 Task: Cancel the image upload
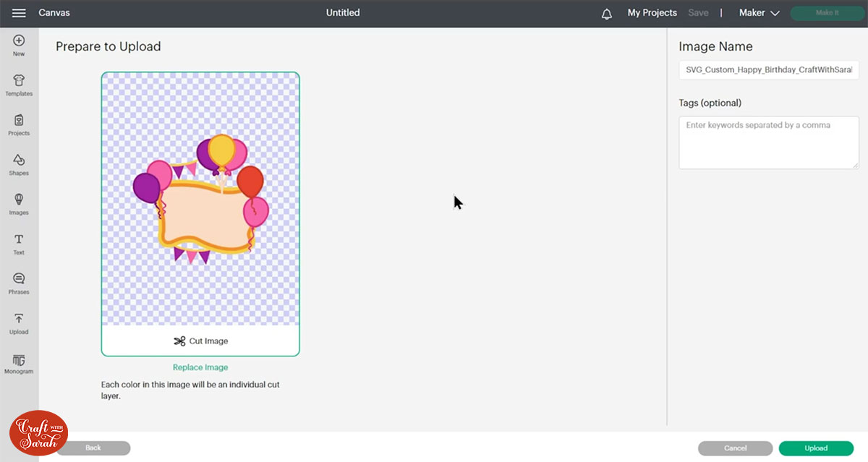click(x=735, y=448)
